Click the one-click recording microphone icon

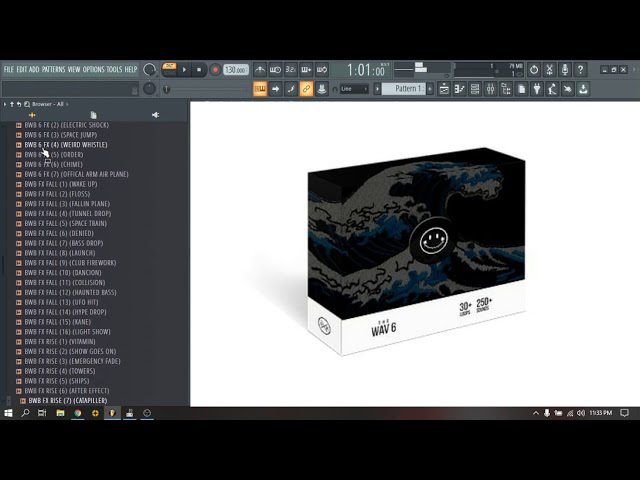pos(565,70)
